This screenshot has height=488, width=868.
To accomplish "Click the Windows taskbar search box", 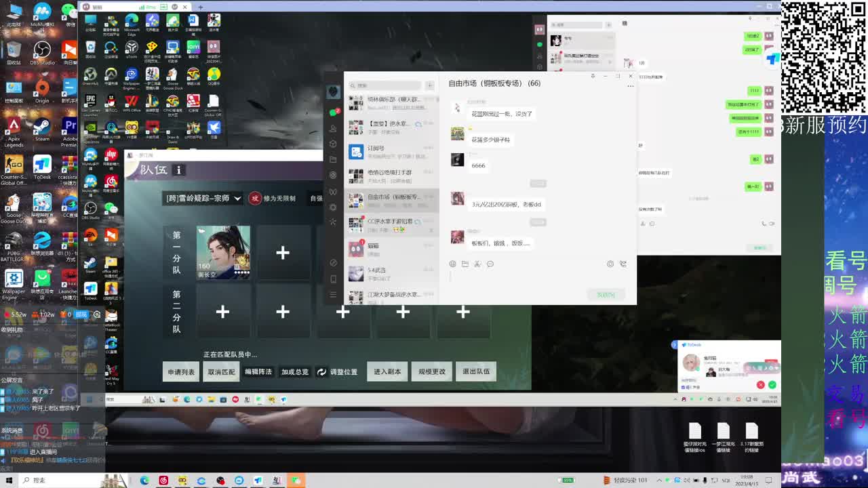I will click(x=61, y=481).
